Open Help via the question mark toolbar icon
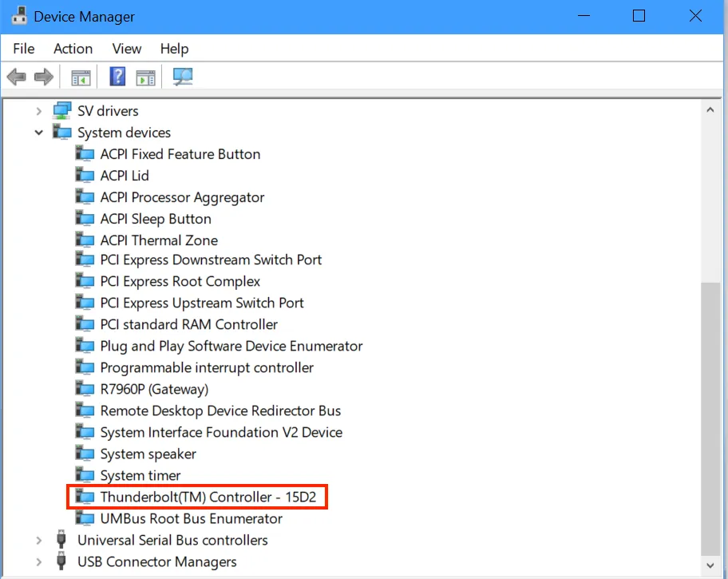 click(117, 77)
